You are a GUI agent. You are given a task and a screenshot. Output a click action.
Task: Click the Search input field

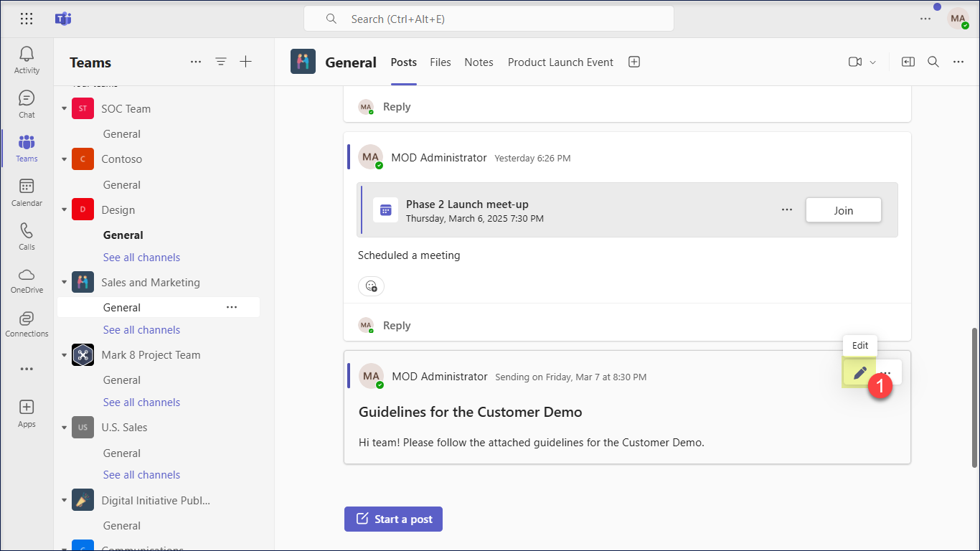point(488,19)
